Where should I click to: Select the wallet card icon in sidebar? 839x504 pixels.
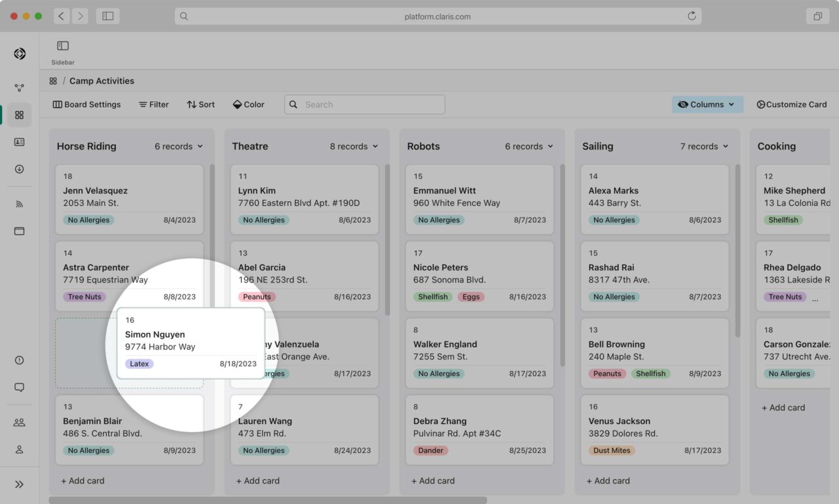tap(19, 231)
